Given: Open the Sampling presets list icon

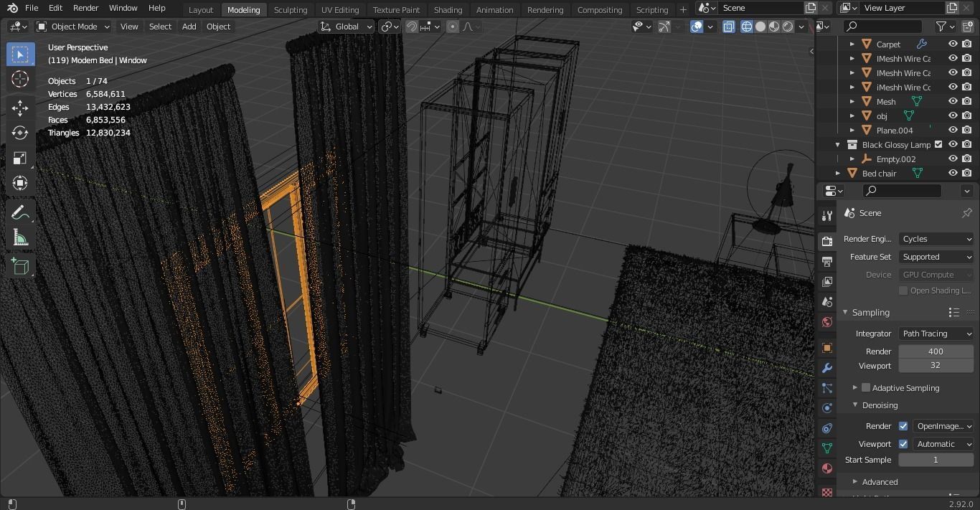Looking at the screenshot, I should pyautogui.click(x=954, y=312).
